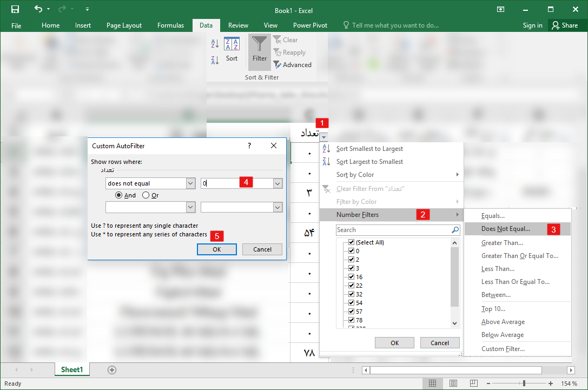Uncheck the 16 value checkbox

point(352,277)
